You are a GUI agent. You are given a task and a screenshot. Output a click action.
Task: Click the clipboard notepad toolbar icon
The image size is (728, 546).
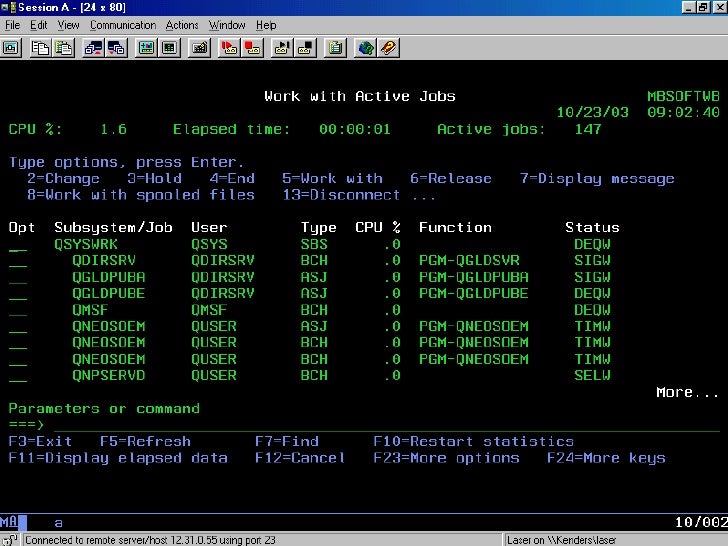pyautogui.click(x=335, y=48)
